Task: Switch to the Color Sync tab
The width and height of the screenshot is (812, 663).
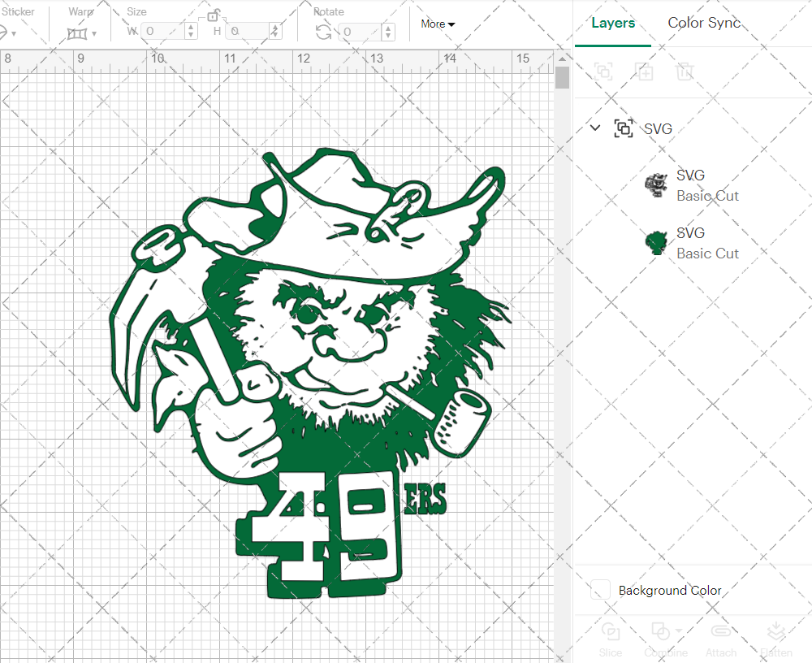Action: coord(704,23)
